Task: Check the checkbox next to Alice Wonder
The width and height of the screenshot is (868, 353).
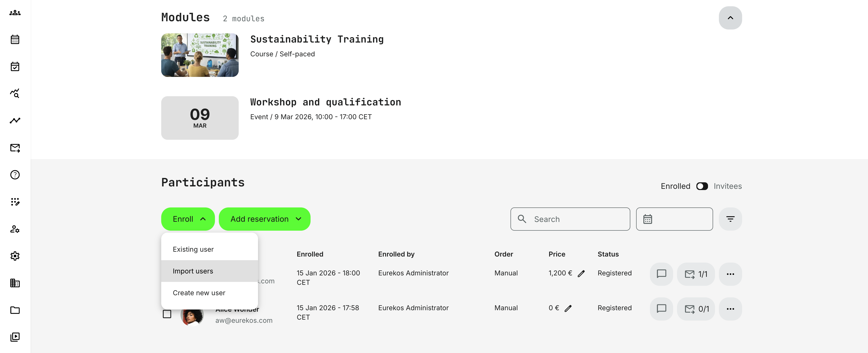Action: (168, 314)
